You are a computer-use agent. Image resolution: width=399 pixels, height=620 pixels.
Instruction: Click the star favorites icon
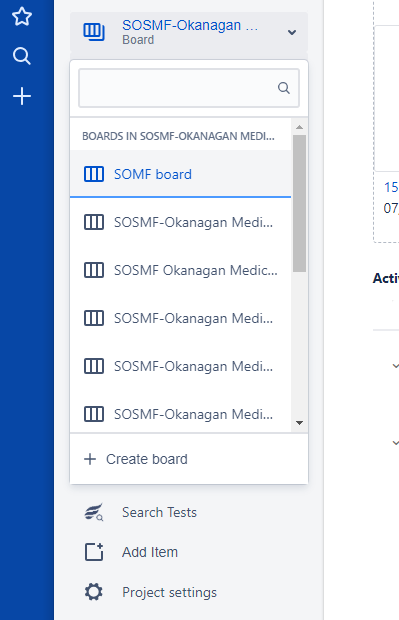point(22,16)
